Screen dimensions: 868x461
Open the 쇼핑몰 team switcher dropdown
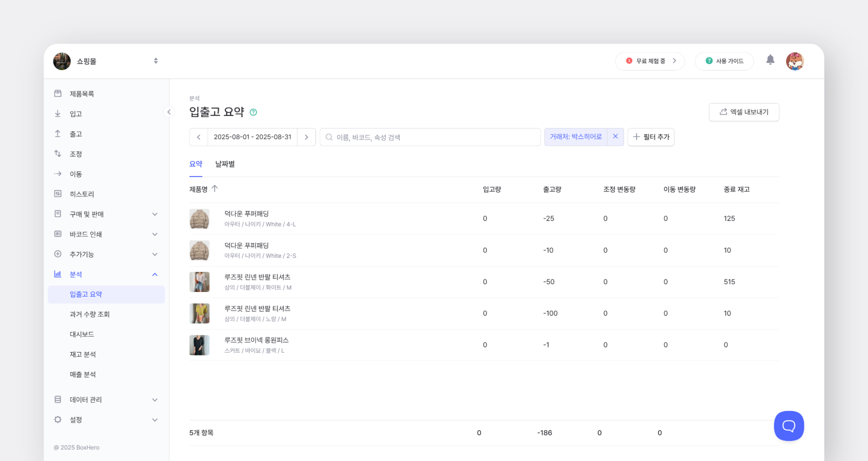155,61
